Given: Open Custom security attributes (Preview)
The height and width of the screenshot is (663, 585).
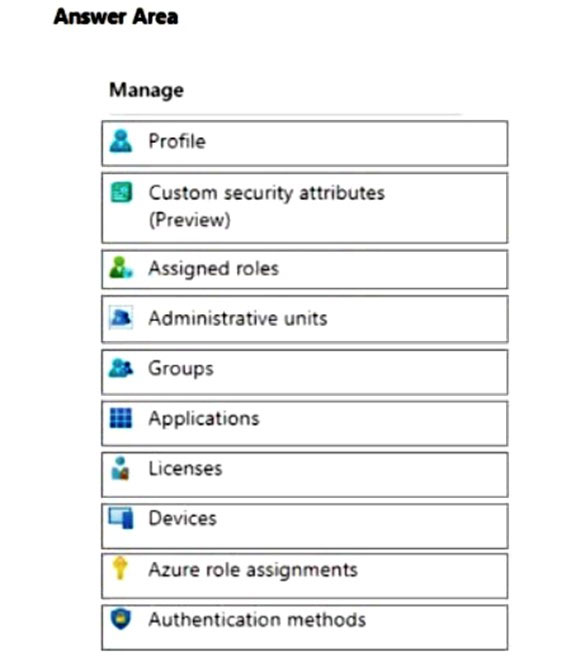Looking at the screenshot, I should tap(267, 206).
